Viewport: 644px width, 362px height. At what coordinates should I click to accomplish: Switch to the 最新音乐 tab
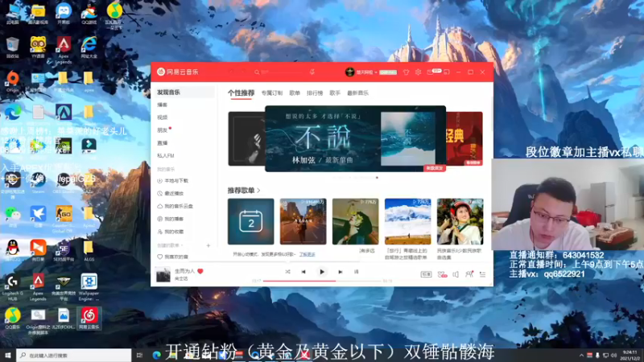tap(357, 93)
